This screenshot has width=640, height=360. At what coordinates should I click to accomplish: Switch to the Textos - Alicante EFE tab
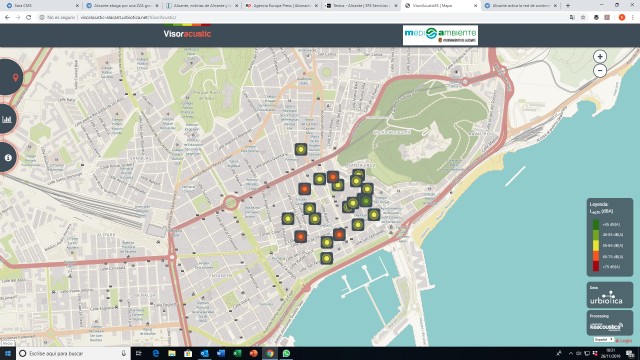pos(361,6)
